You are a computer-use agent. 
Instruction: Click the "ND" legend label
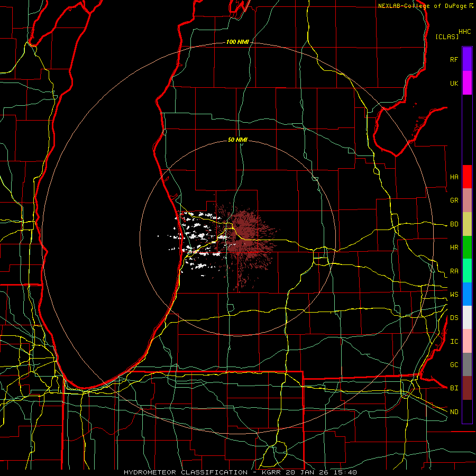[x=454, y=412]
